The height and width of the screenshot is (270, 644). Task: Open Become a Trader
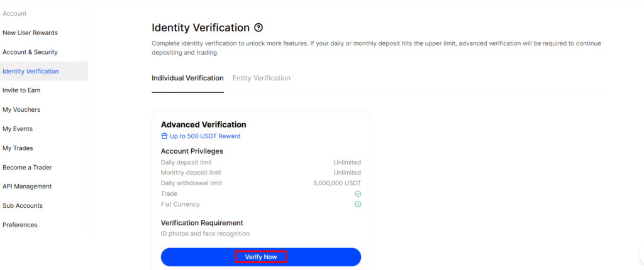(x=27, y=167)
